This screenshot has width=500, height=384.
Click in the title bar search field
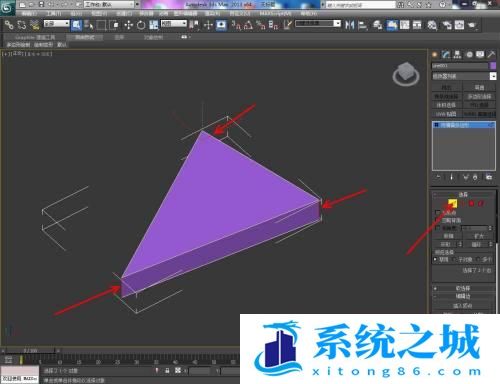tap(361, 5)
